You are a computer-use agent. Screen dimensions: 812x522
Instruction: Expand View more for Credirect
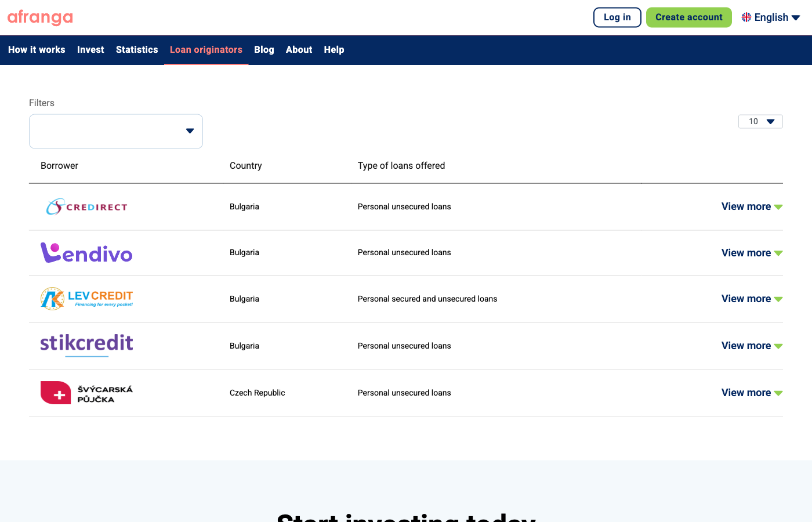point(752,206)
